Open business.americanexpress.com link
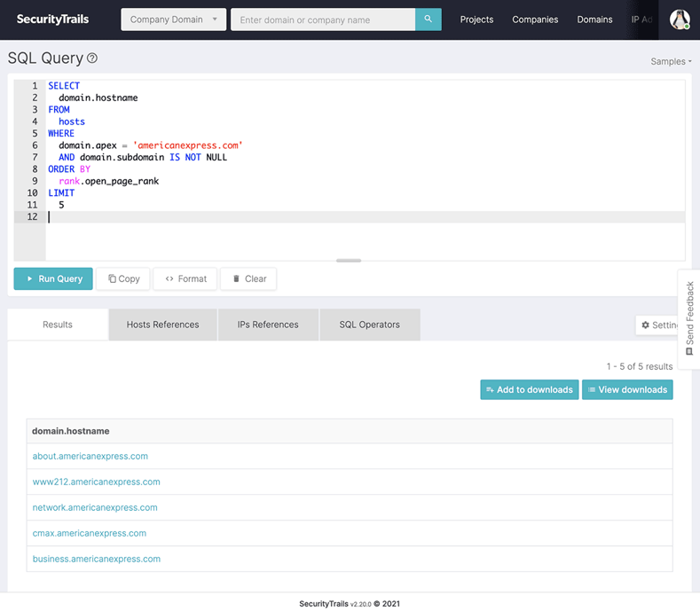700x611 pixels. (97, 559)
